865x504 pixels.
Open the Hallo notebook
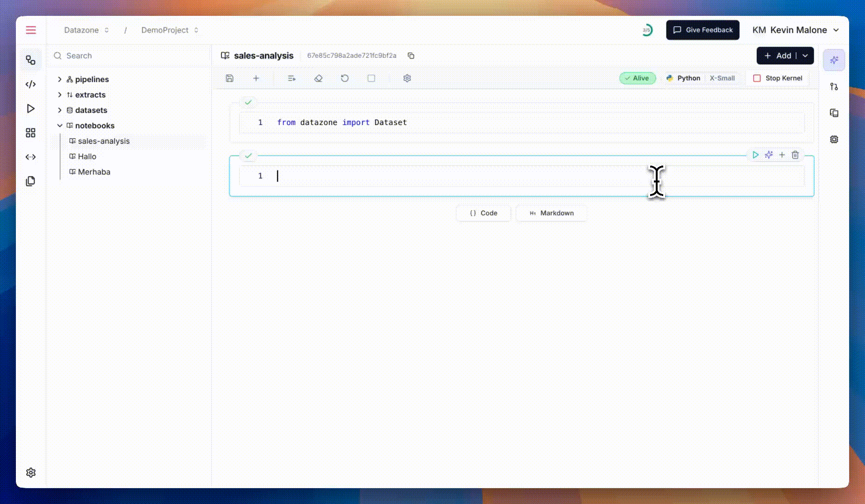[87, 156]
